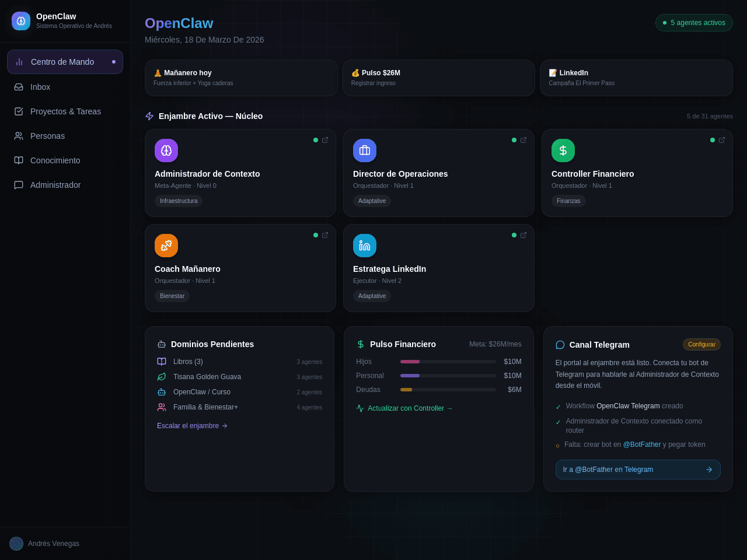
Task: Go to Proyectos & Tareas
Action: pos(65,111)
